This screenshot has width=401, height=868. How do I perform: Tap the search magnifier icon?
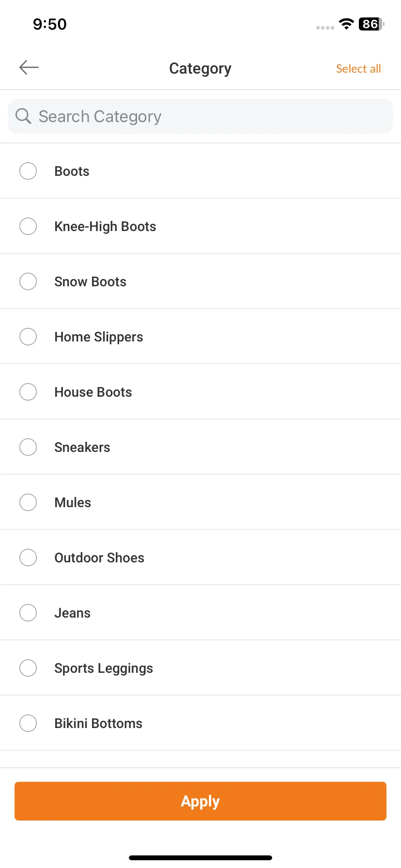click(x=23, y=116)
